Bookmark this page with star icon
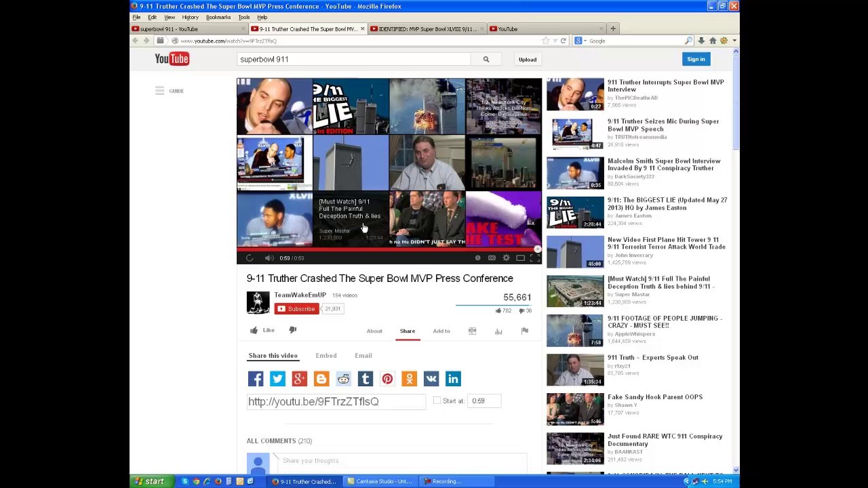Viewport: 868px width, 488px height. click(545, 41)
